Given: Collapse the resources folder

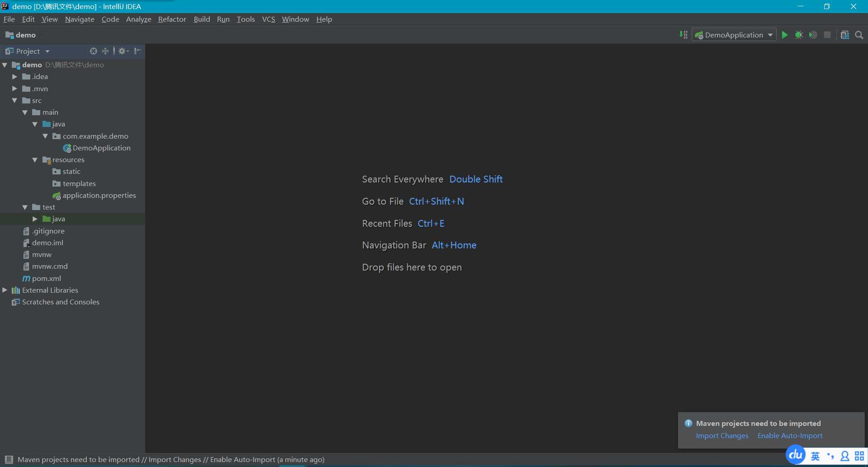Looking at the screenshot, I should (x=35, y=159).
